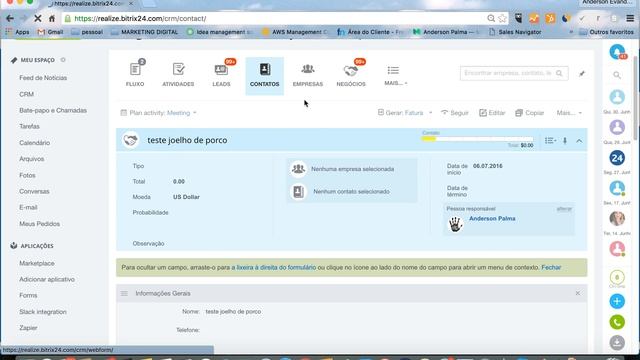Open Fotos in sidebar
This screenshot has height=360, width=640.
click(27, 175)
